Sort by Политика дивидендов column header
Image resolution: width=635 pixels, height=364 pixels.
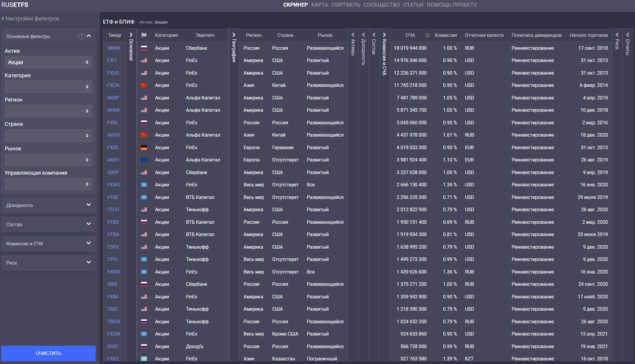pos(536,35)
